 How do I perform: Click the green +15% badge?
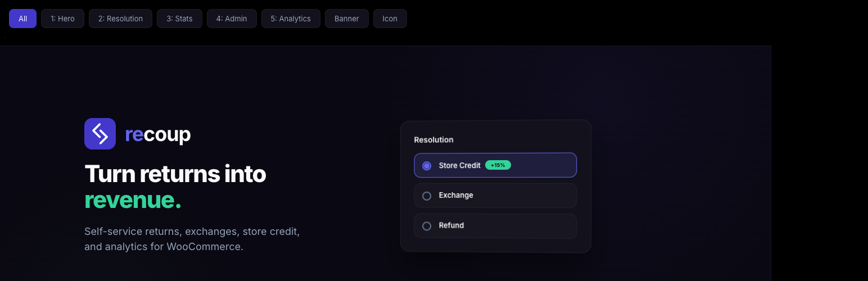[498, 165]
